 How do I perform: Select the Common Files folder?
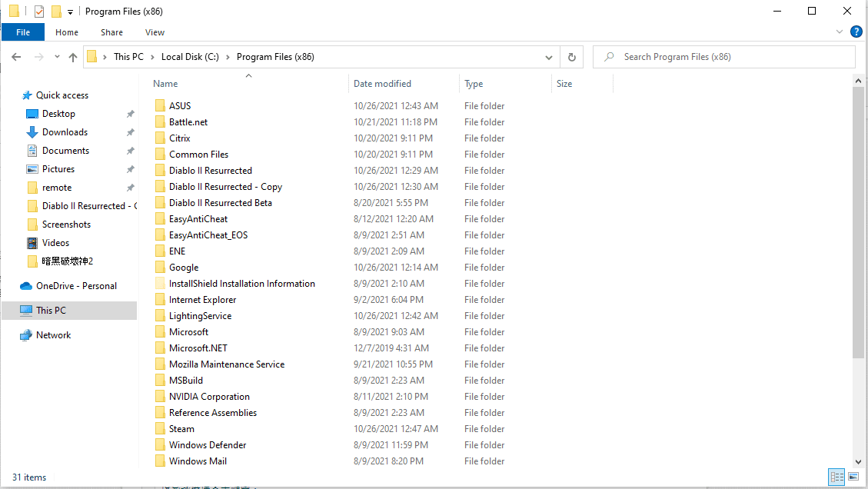click(198, 155)
